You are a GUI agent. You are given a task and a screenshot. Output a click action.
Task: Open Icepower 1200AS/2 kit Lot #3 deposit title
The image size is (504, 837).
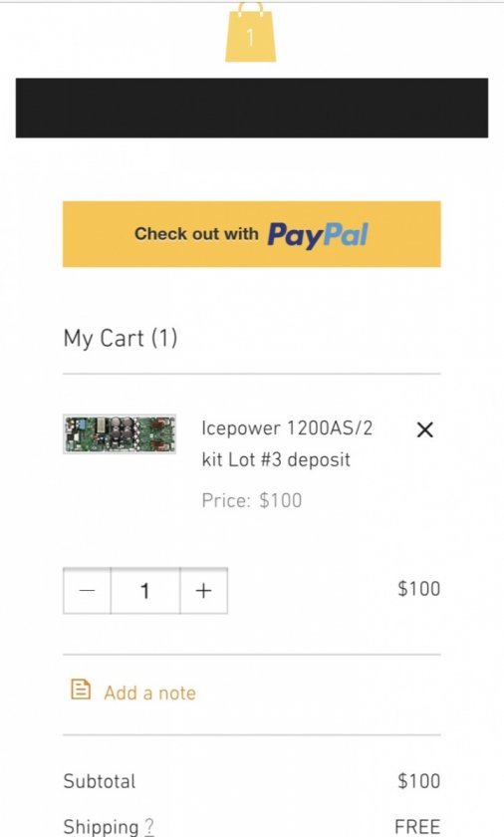pyautogui.click(x=287, y=443)
